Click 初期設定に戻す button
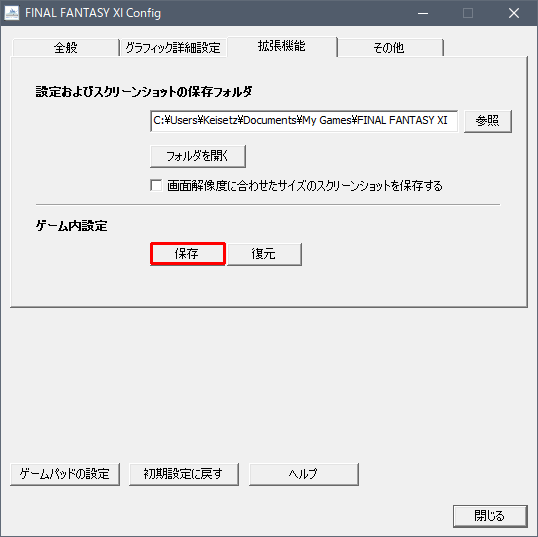The image size is (538, 537). coord(184,474)
